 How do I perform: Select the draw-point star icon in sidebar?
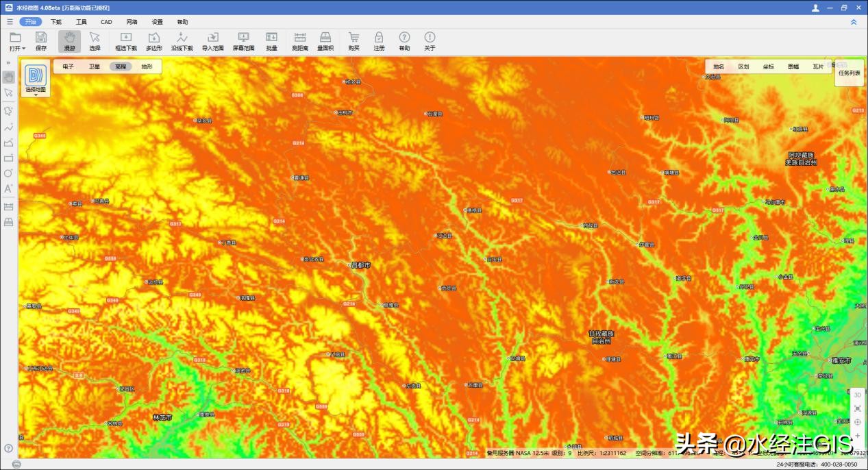pos(9,110)
